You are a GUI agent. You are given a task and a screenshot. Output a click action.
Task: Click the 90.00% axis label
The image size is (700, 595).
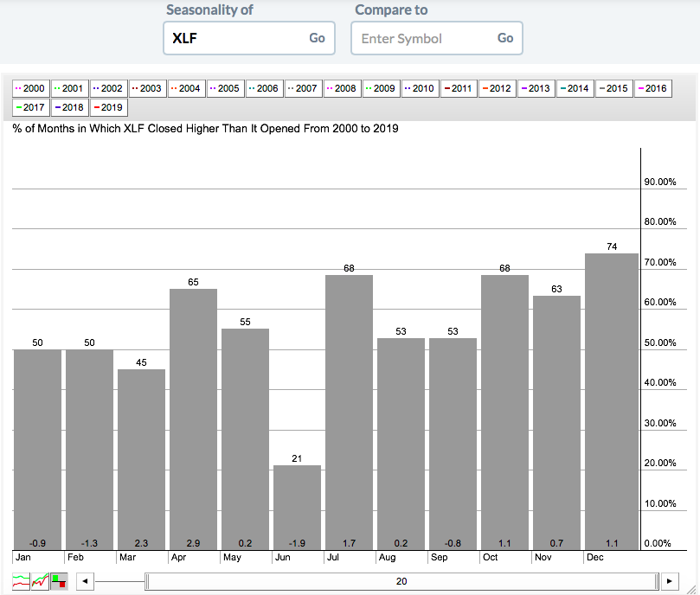pyautogui.click(x=660, y=182)
